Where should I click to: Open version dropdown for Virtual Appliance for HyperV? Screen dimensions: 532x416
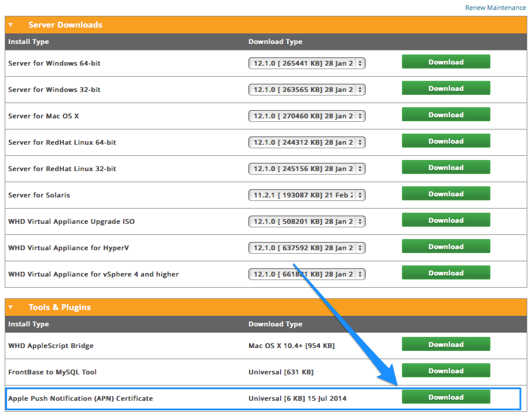(x=306, y=248)
